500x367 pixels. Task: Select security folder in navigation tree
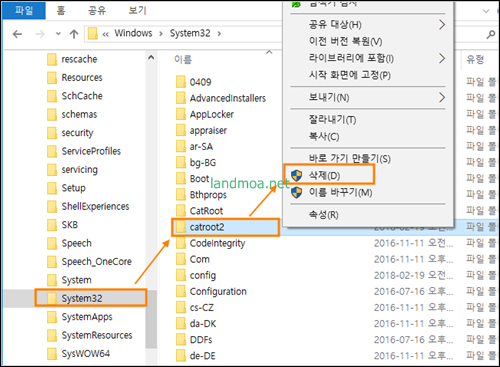[77, 133]
